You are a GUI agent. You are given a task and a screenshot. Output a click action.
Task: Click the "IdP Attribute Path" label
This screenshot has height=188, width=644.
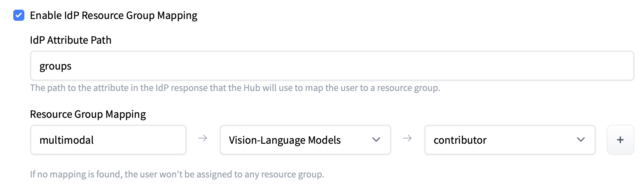pyautogui.click(x=70, y=40)
